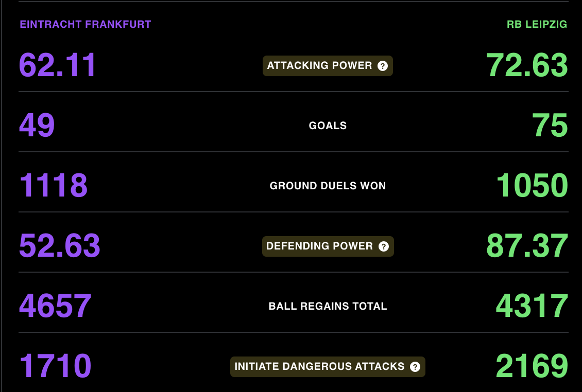Select the Defending Power label badge
Image resolution: width=582 pixels, height=392 pixels.
tap(328, 246)
